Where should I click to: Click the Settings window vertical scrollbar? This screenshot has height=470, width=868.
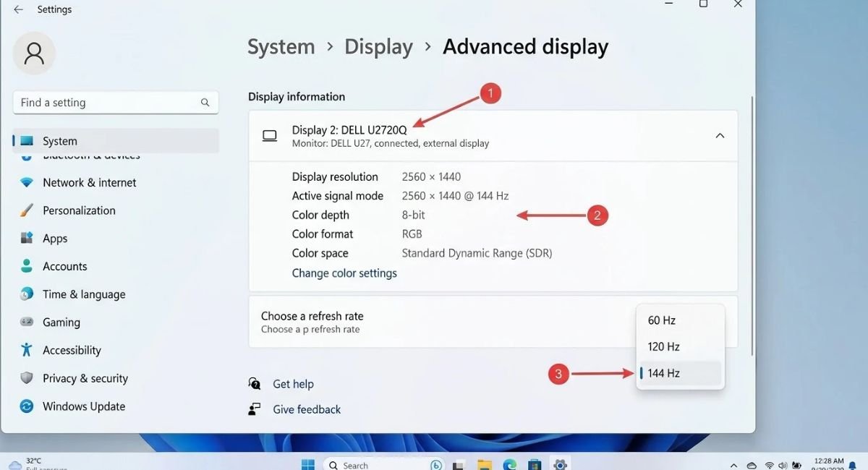(x=752, y=226)
